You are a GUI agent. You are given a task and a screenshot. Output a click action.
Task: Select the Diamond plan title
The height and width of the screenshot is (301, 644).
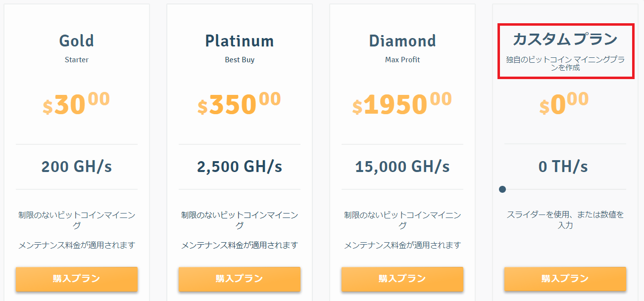tap(402, 41)
